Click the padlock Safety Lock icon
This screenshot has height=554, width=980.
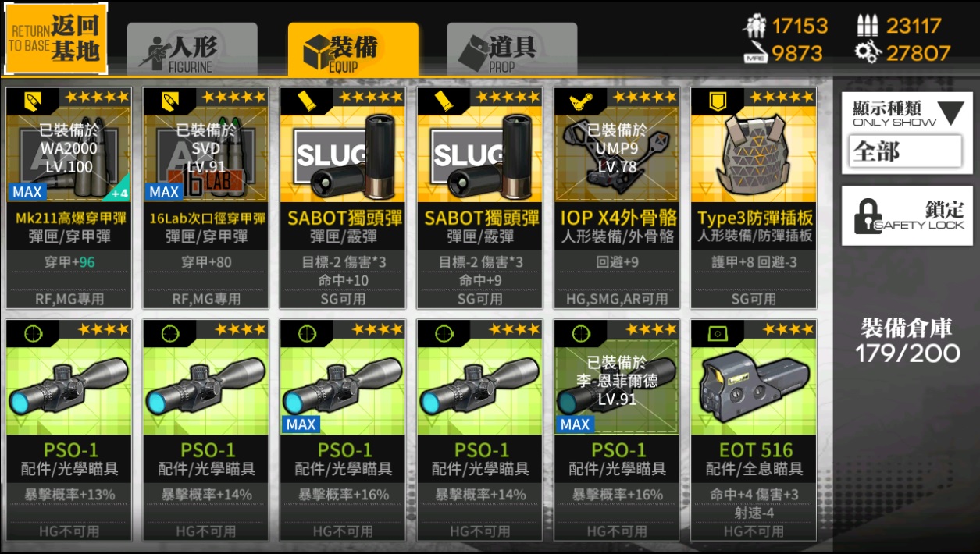click(x=868, y=216)
